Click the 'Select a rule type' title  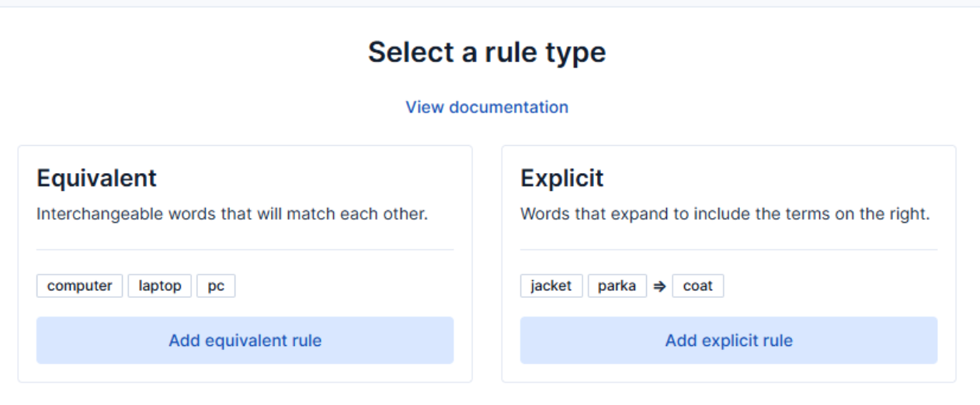pyautogui.click(x=487, y=52)
